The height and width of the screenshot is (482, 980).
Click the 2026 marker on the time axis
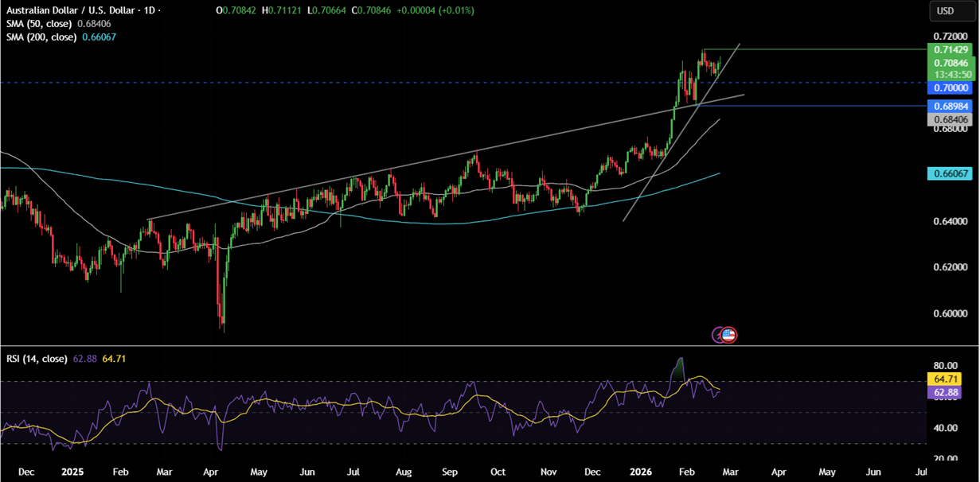(640, 472)
